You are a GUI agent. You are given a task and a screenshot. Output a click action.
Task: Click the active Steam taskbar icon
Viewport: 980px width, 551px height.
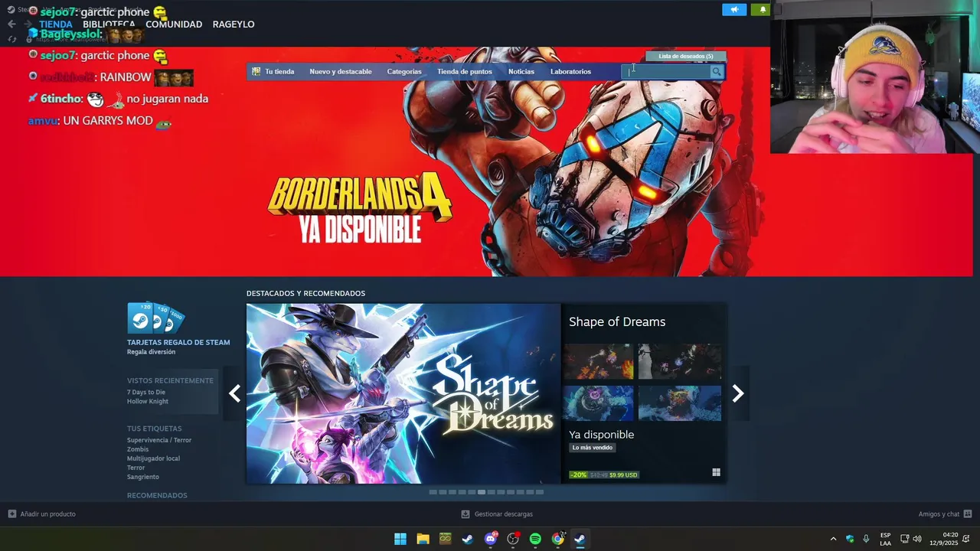click(580, 539)
